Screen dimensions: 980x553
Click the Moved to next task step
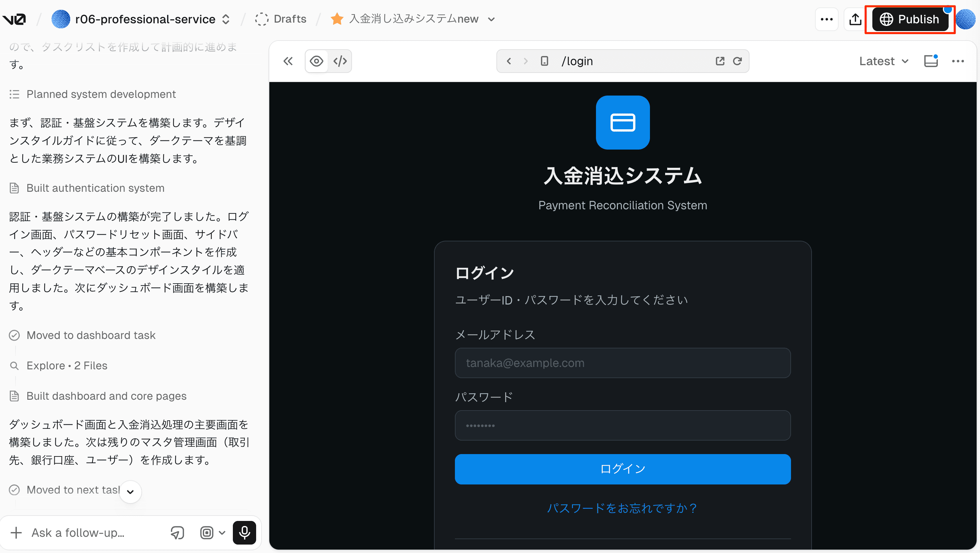[x=65, y=490]
